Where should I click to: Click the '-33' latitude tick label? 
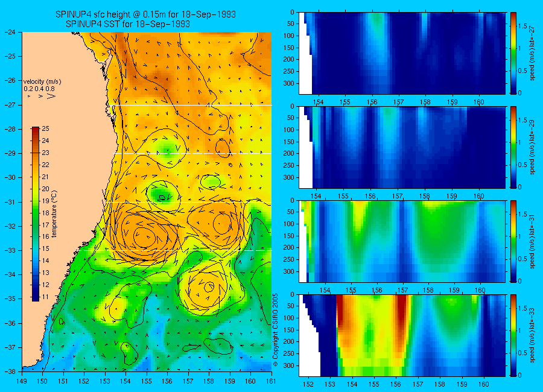(x=10, y=250)
